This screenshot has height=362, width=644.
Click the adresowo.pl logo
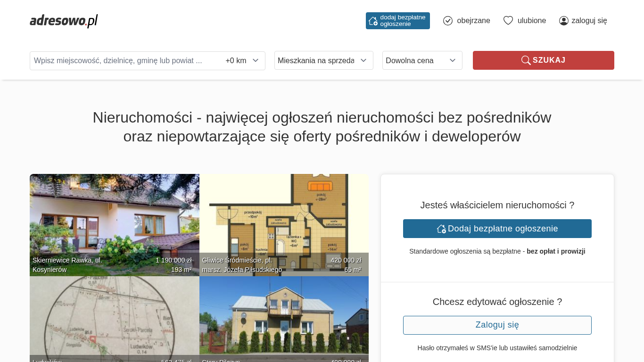[x=64, y=21]
